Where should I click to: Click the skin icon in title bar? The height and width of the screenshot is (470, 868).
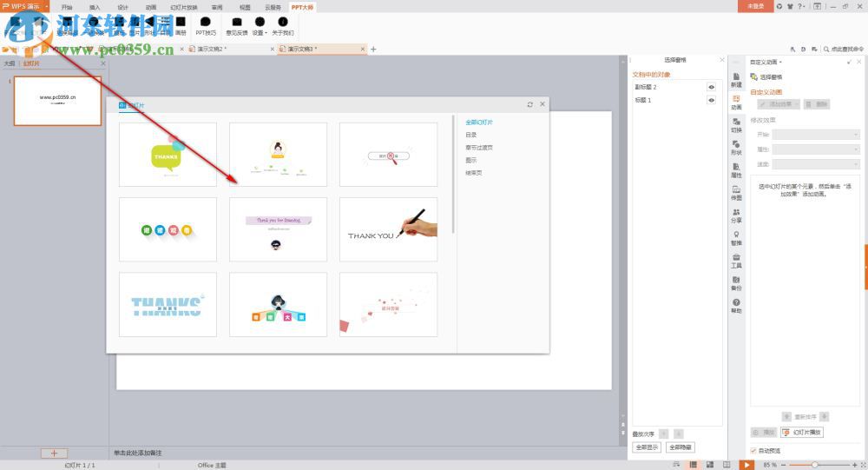point(790,6)
